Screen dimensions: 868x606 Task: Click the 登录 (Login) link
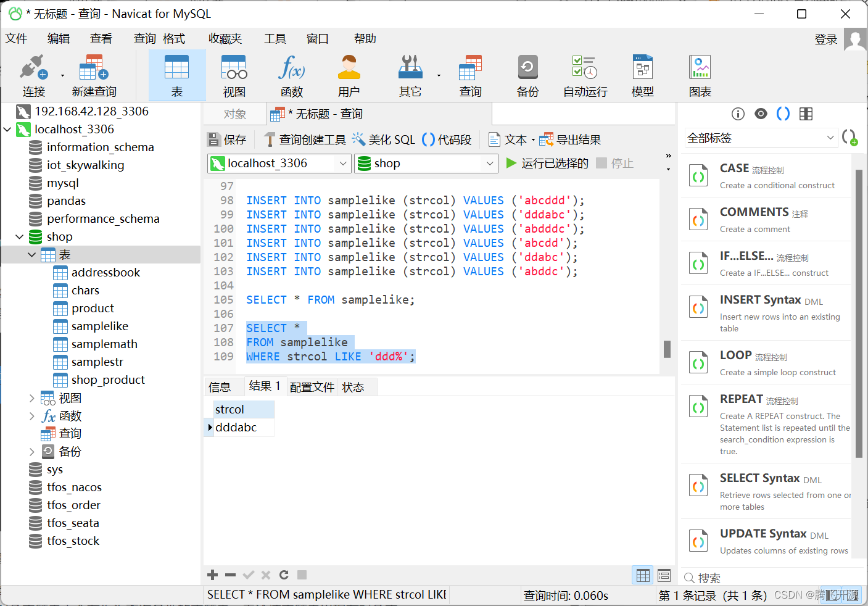click(x=826, y=39)
